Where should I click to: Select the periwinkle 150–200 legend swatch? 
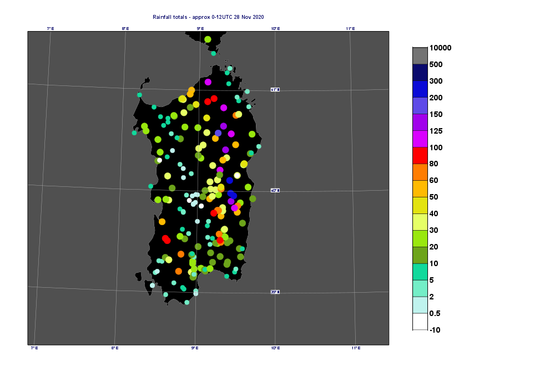click(x=420, y=106)
